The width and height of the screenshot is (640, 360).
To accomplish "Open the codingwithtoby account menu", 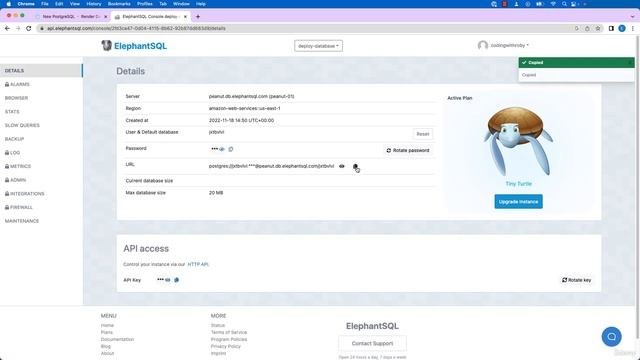I will pyautogui.click(x=503, y=45).
